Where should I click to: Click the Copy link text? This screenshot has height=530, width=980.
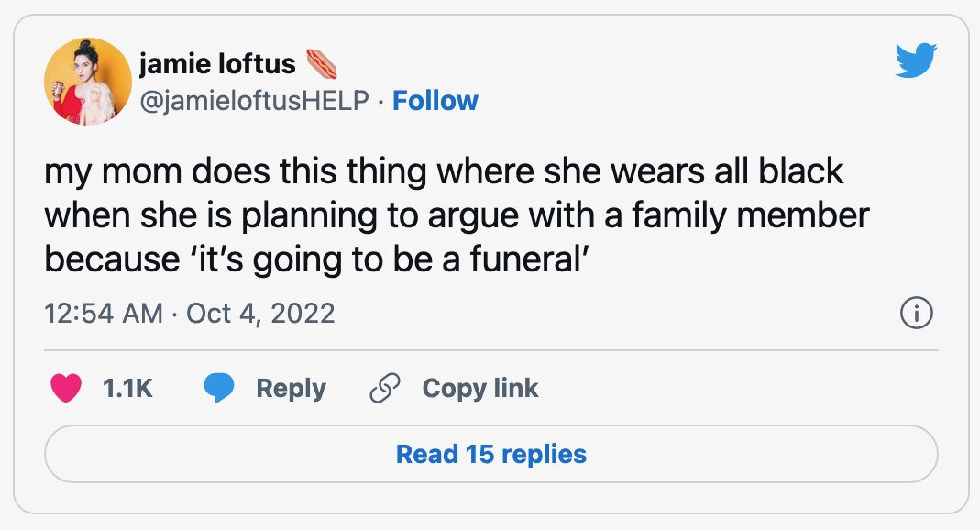[480, 388]
